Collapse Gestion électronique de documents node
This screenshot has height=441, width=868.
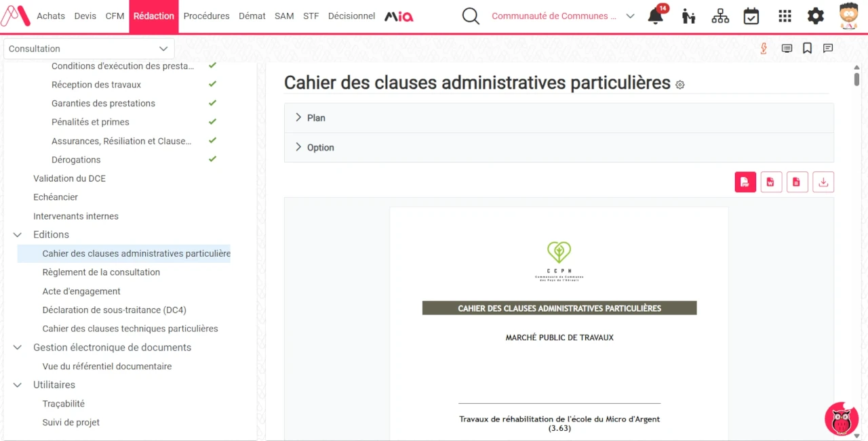click(x=18, y=348)
